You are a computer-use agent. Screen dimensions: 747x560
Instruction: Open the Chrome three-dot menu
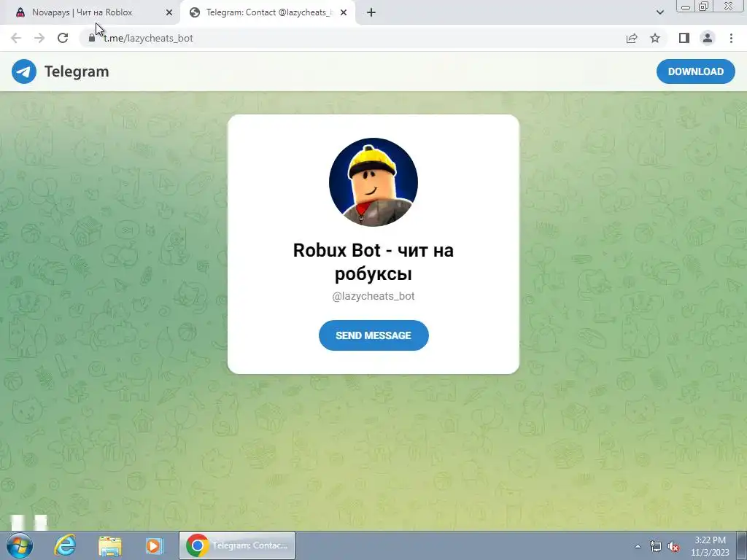tap(731, 38)
